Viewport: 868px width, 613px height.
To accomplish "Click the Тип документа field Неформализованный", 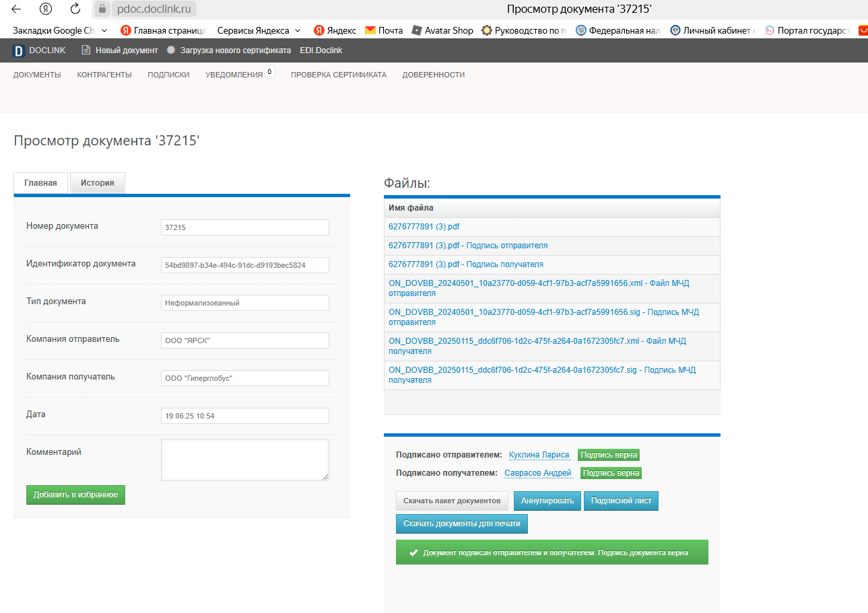I will [245, 303].
